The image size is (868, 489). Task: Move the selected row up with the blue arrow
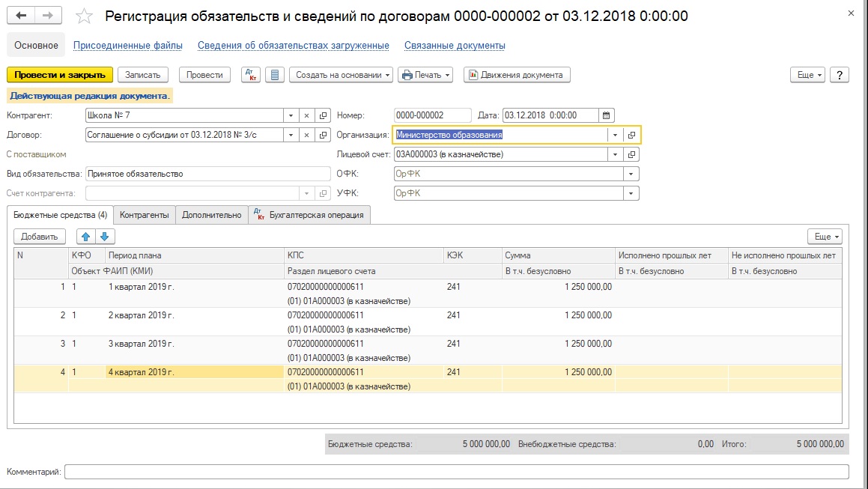(86, 237)
